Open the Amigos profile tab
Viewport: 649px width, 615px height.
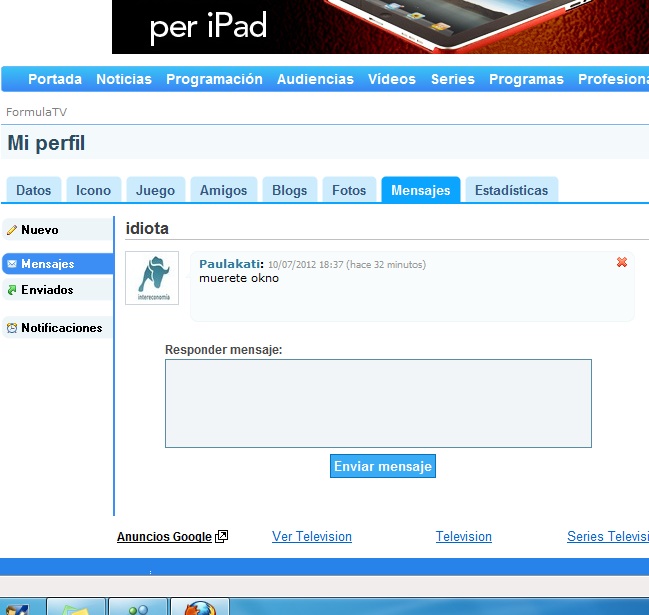(223, 190)
